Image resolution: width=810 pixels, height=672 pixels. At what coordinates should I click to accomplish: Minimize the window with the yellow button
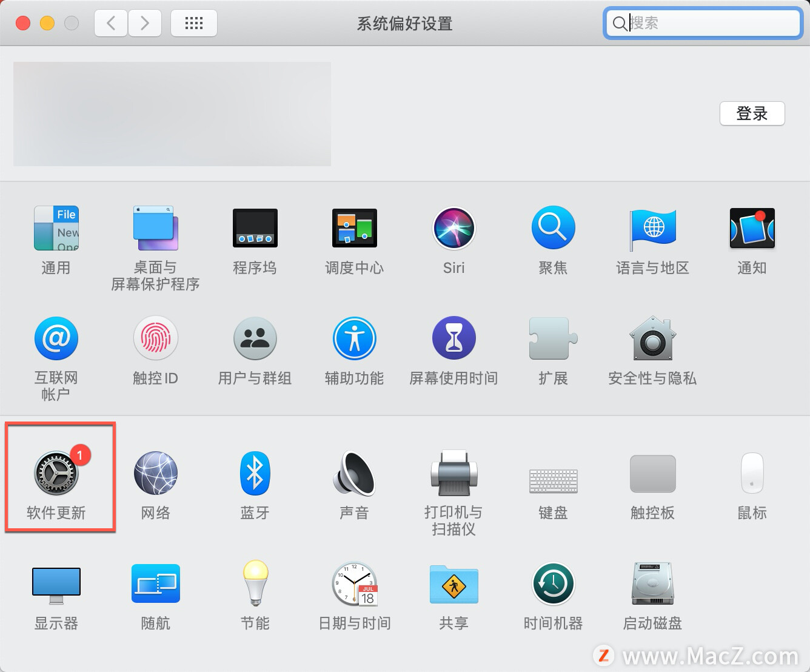[47, 23]
